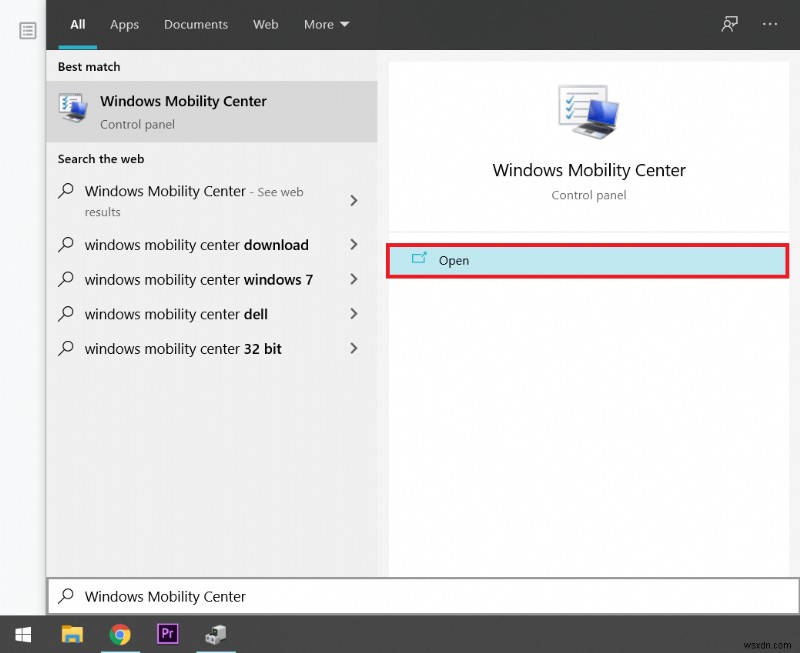Image resolution: width=800 pixels, height=653 pixels.
Task: Click the Windows Mobility Center taskbar icon
Action: pyautogui.click(x=216, y=634)
